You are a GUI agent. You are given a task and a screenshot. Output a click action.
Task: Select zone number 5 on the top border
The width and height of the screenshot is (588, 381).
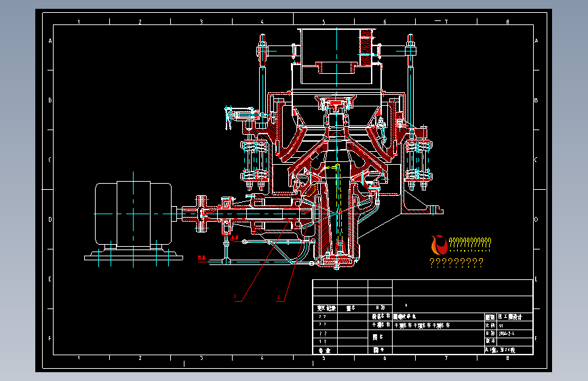pyautogui.click(x=324, y=22)
